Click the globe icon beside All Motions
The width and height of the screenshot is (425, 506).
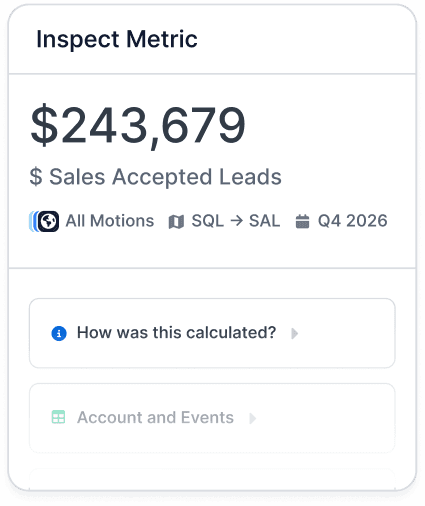coord(48,221)
